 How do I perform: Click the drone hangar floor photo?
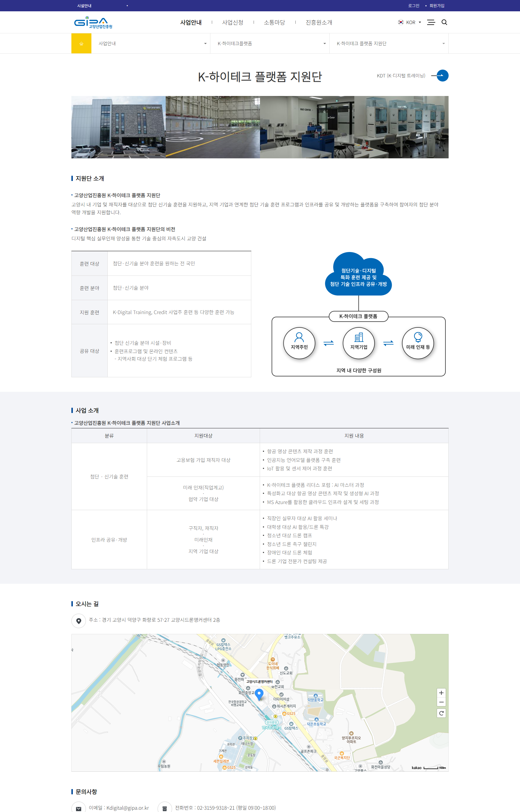[x=213, y=127]
